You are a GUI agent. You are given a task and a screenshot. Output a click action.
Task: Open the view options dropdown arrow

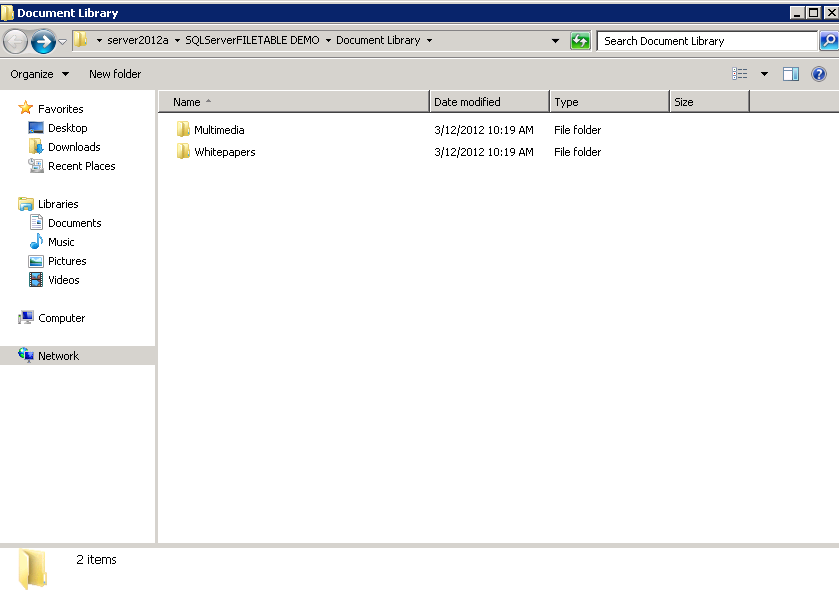click(764, 74)
